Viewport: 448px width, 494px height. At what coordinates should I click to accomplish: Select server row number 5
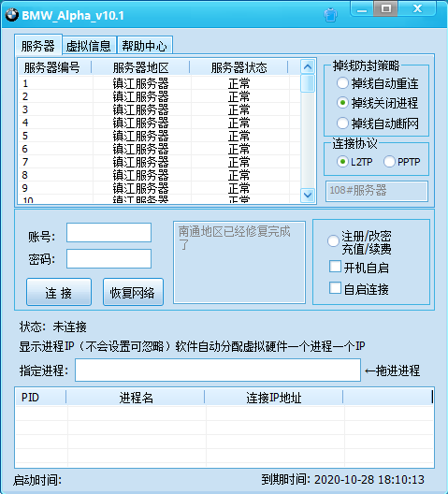tap(159, 136)
